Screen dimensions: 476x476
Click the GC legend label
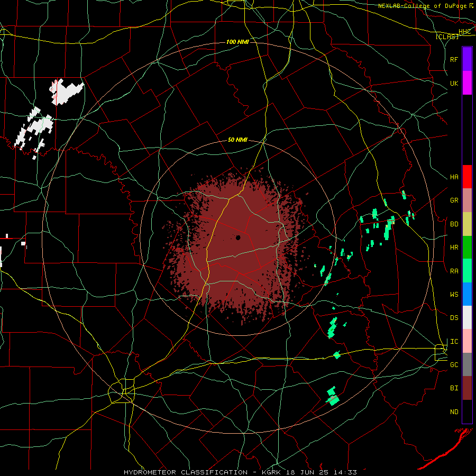(x=454, y=365)
